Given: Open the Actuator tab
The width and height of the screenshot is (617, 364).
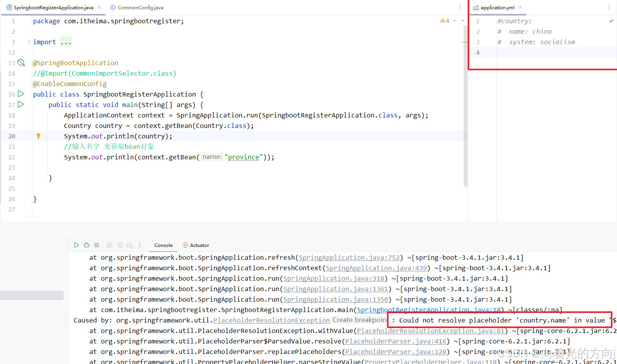Looking at the screenshot, I should tap(196, 245).
